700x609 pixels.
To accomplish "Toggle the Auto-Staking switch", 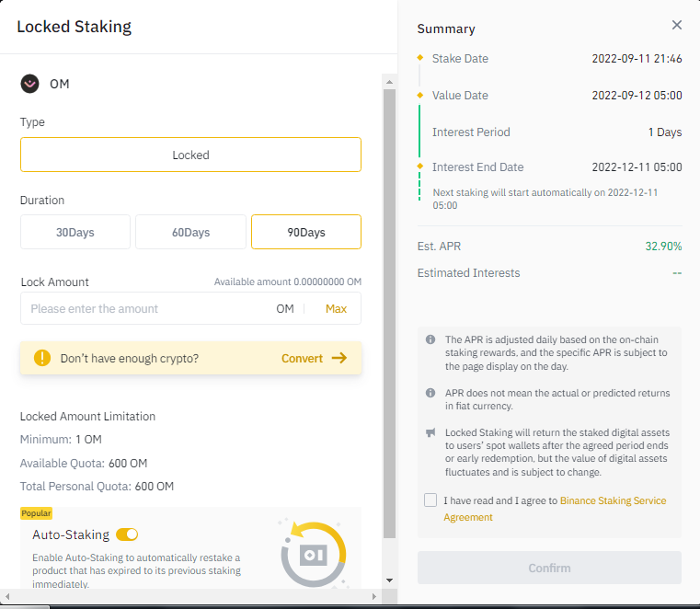I will point(127,534).
